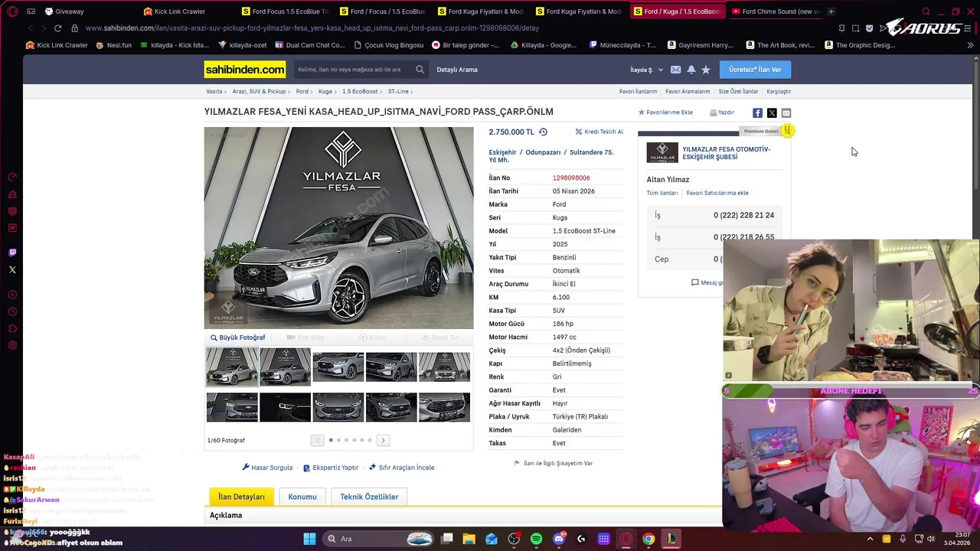Click the volume icon in system tray
Viewport: 980px width, 551px height.
click(x=931, y=539)
